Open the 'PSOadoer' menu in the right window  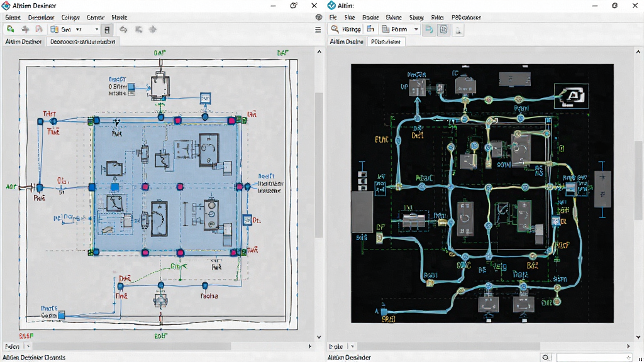tap(466, 18)
